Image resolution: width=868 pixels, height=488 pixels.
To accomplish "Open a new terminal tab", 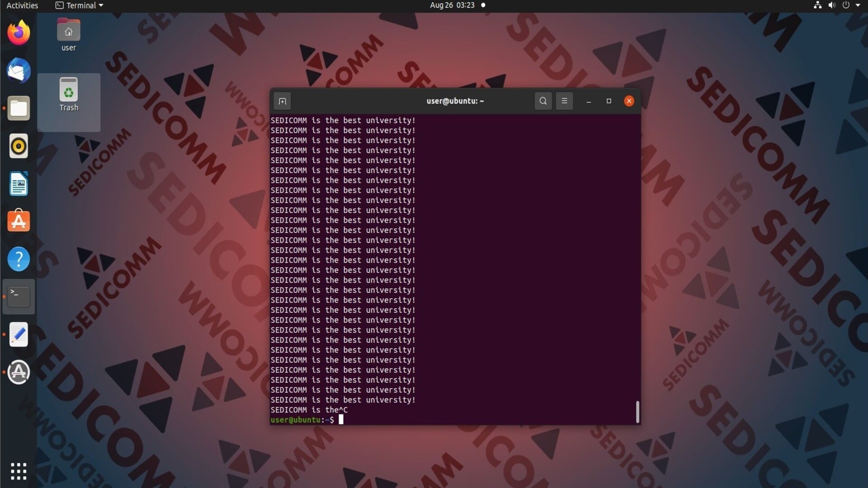I will (x=283, y=101).
